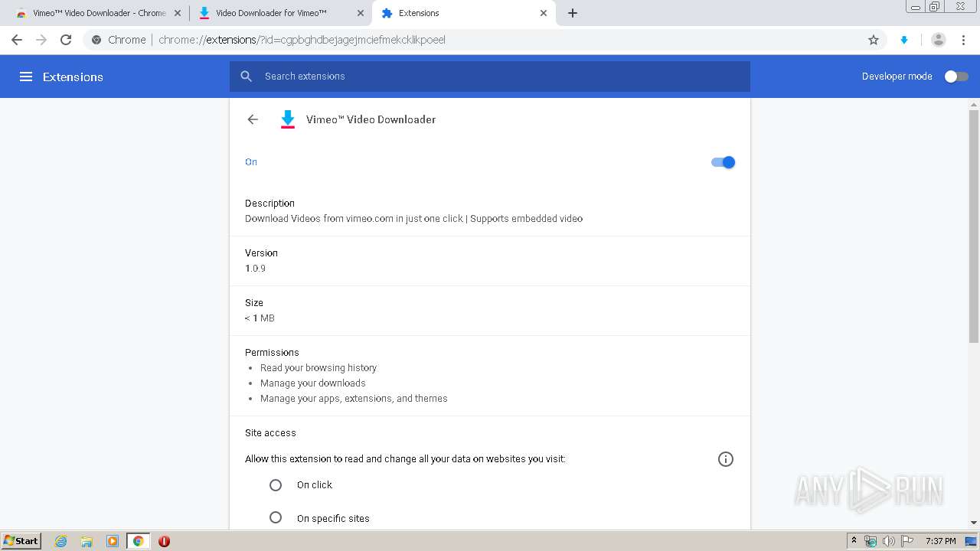Click the search magnifier icon

click(246, 77)
